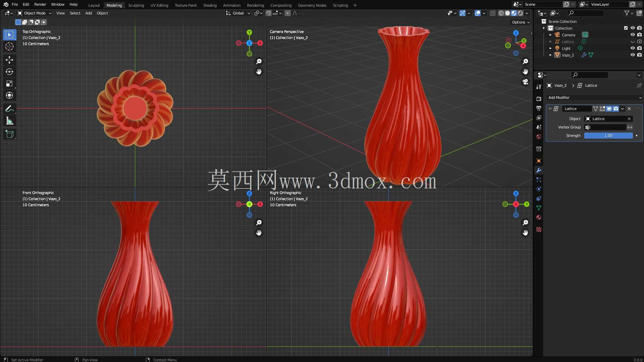Activate the Move tool

pyautogui.click(x=9, y=60)
